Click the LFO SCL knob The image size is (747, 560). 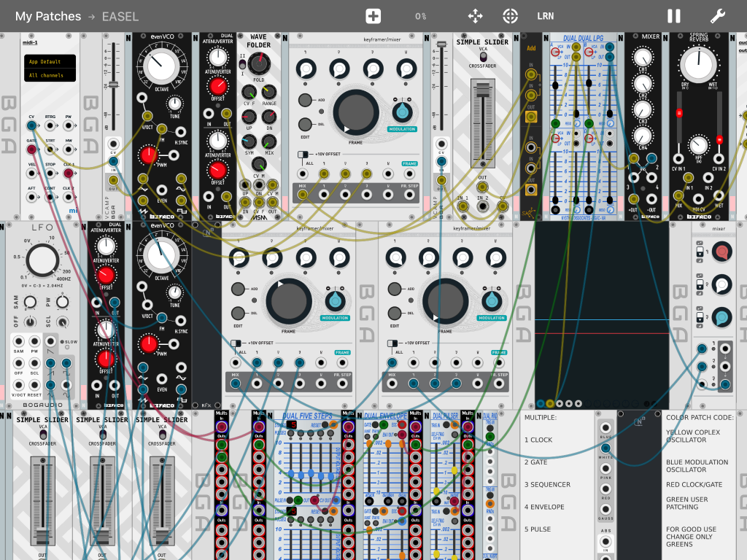pyautogui.click(x=62, y=322)
